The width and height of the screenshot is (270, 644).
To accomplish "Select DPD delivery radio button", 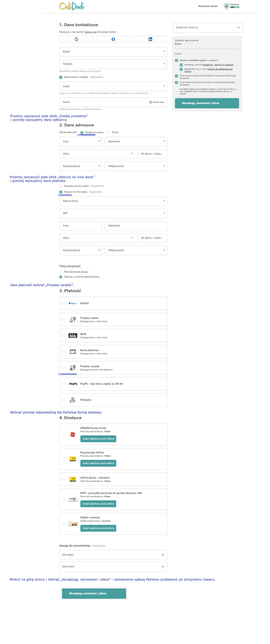I will pos(64,499).
